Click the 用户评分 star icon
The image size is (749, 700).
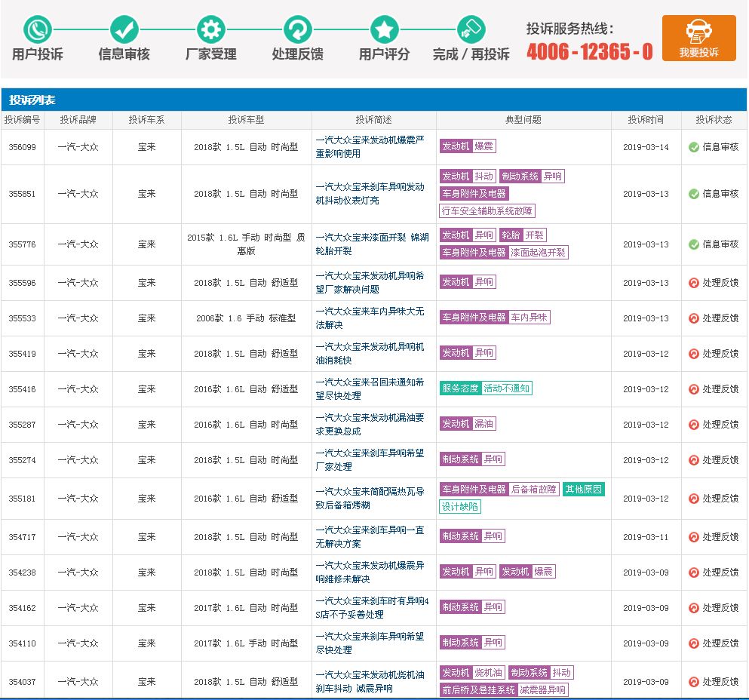[x=384, y=29]
